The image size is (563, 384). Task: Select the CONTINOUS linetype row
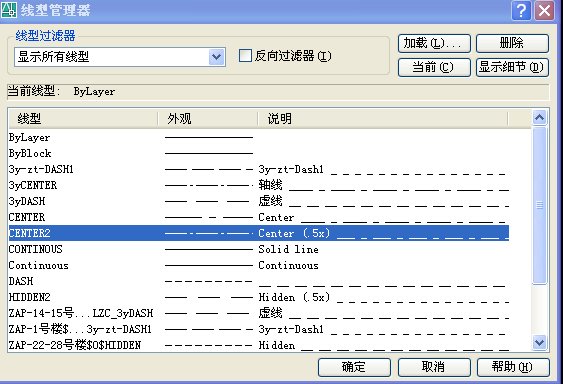[x=259, y=249]
